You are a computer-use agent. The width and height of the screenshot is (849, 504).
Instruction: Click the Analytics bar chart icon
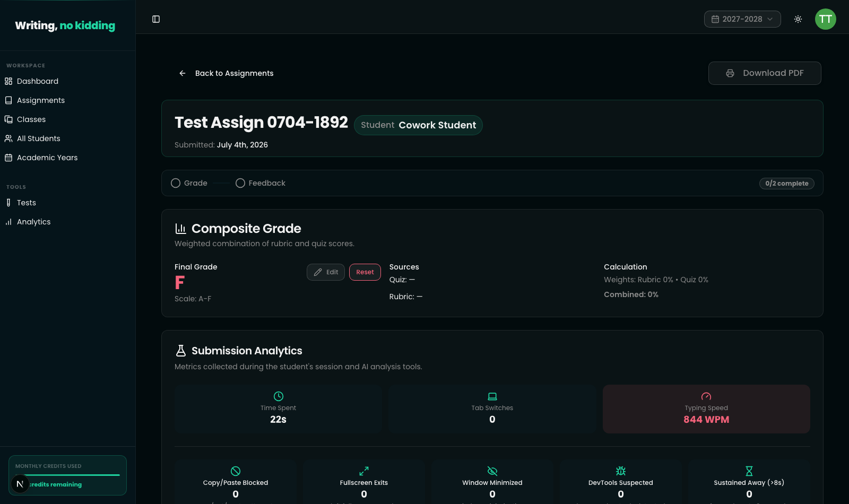(8, 222)
